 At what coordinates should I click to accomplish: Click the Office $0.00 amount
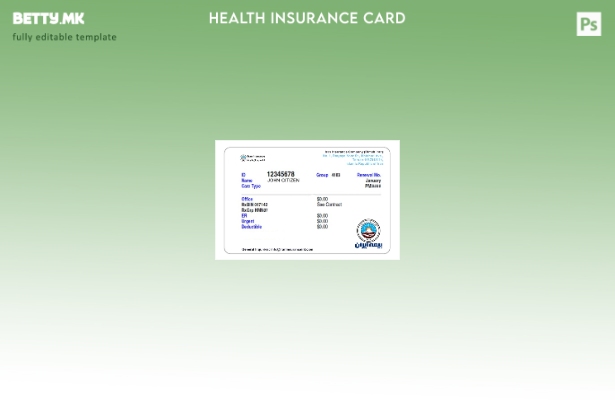(x=322, y=199)
